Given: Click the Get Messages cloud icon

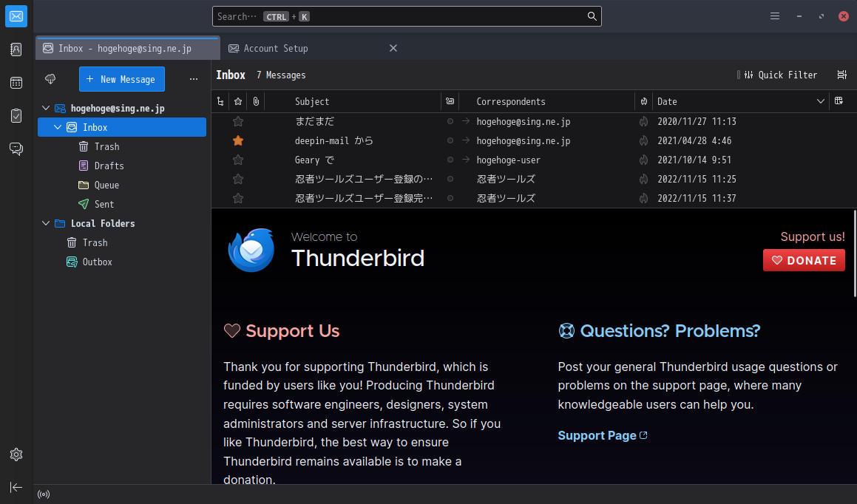Looking at the screenshot, I should (50, 79).
